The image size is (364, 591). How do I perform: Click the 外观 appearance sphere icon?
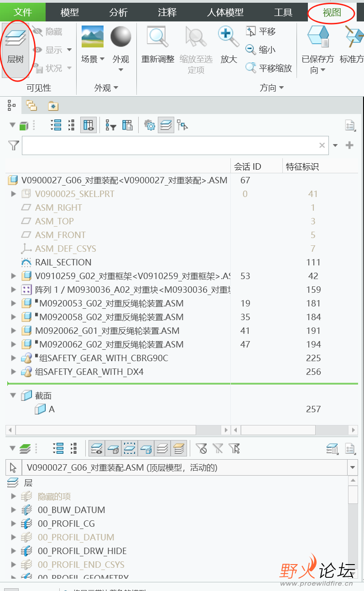click(121, 37)
